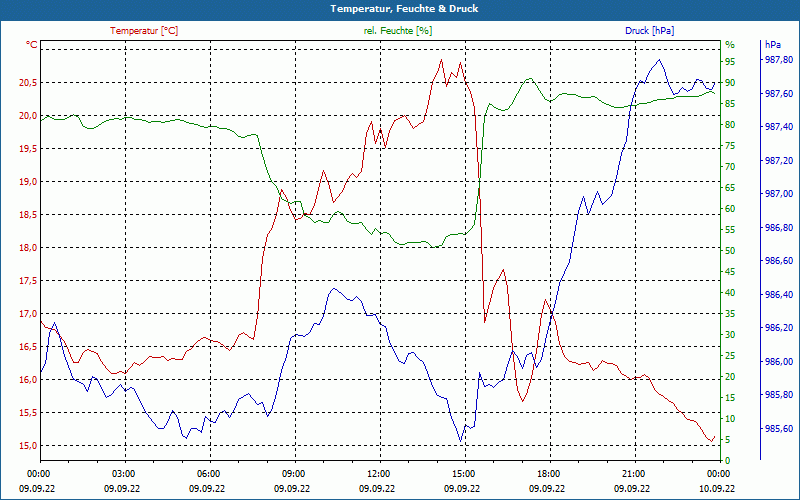The height and width of the screenshot is (500, 800).
Task: Pick the 985,80 pressure axis value
Action: click(x=780, y=395)
